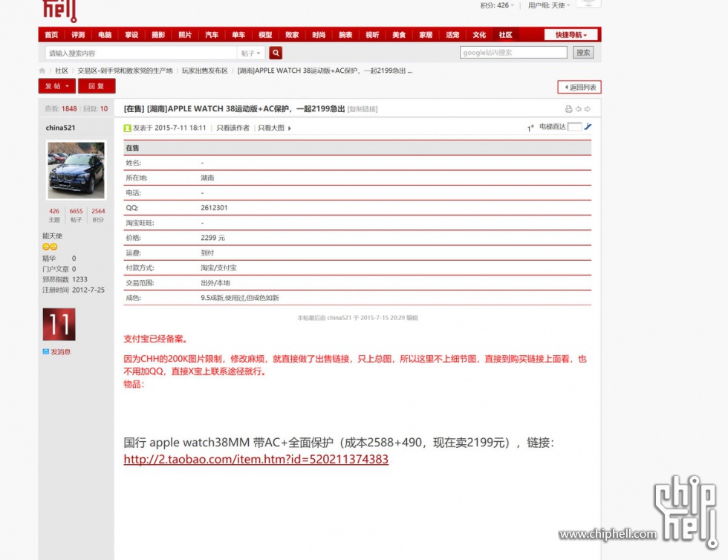Click the 付款方式 value 淘宝/支付宝
The width and height of the screenshot is (728, 560).
coord(218,268)
